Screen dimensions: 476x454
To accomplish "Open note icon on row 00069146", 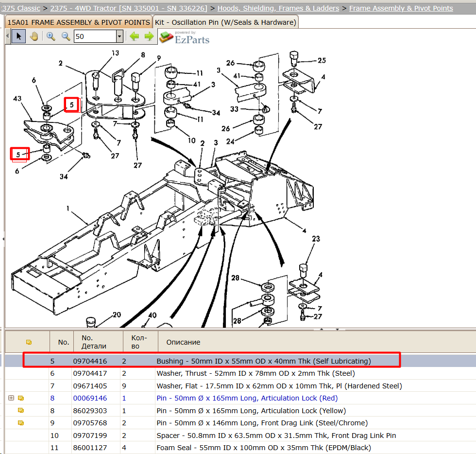I will pos(21,398).
